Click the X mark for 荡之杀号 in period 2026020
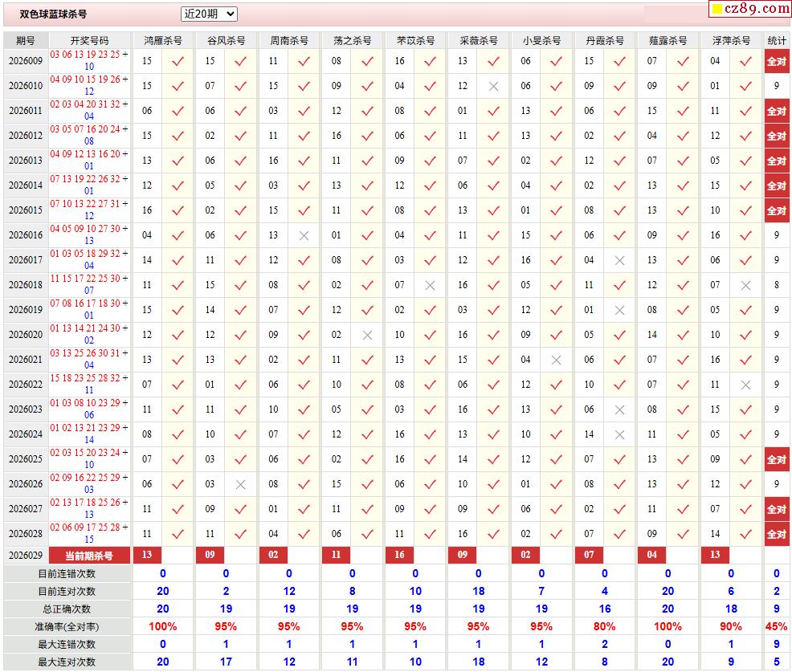The height and width of the screenshot is (672, 792). coord(367,335)
